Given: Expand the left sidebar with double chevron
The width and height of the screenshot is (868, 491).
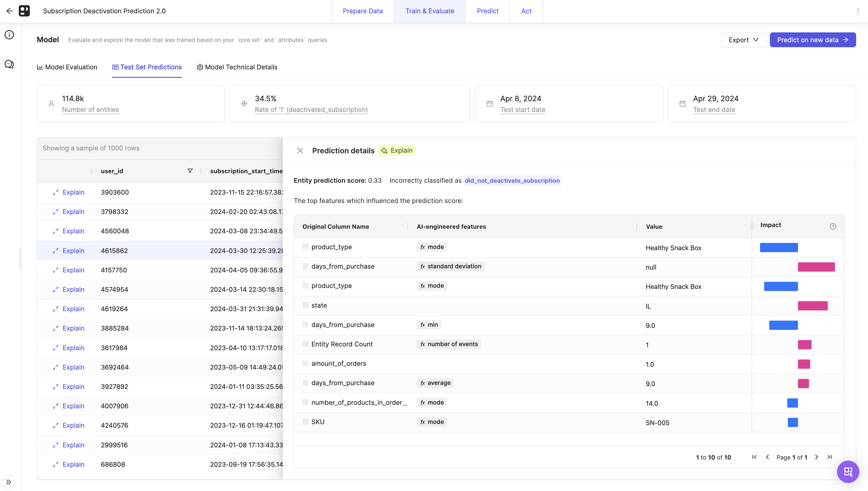Looking at the screenshot, I should (x=8, y=482).
